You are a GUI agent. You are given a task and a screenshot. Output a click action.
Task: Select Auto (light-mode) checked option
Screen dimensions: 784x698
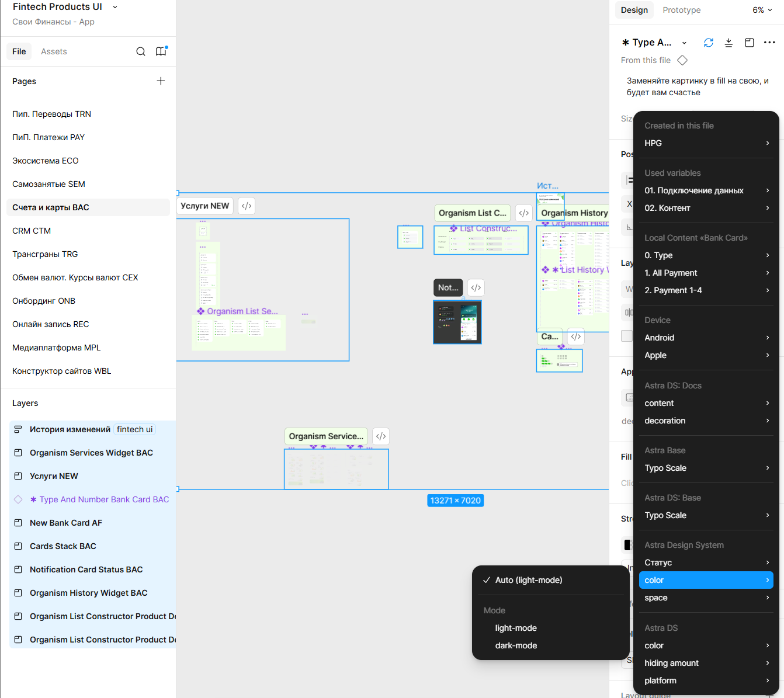[551, 580]
